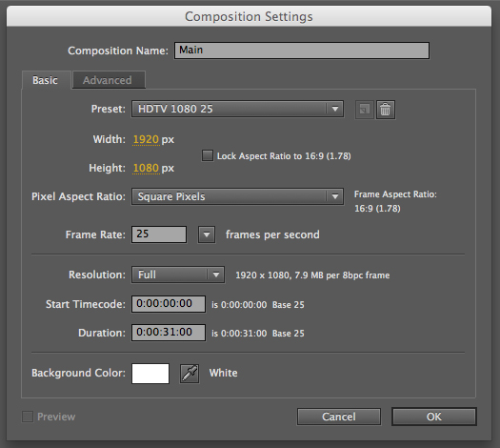Select the Basic tab
Viewport: 500px width, 448px height.
pos(46,80)
